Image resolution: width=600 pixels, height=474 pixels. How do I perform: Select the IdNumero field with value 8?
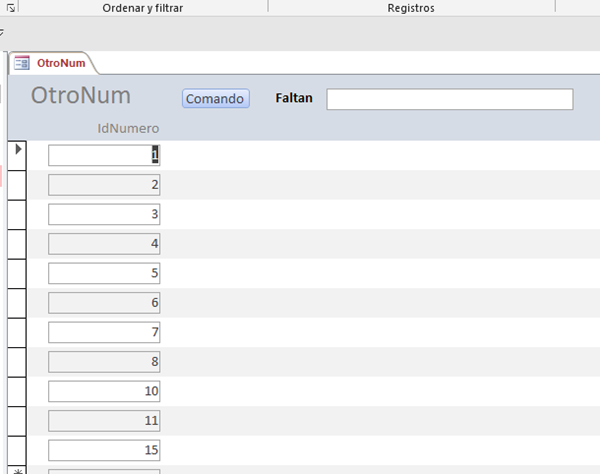tap(104, 362)
